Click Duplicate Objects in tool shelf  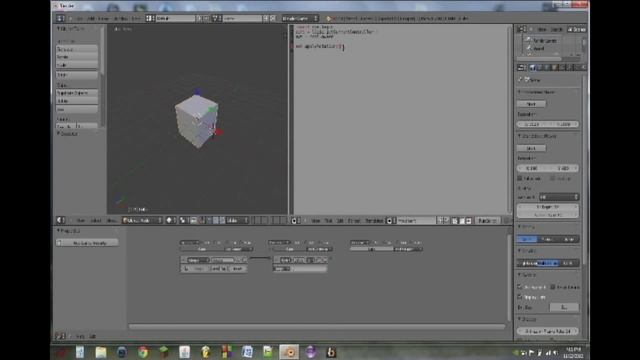(77, 93)
